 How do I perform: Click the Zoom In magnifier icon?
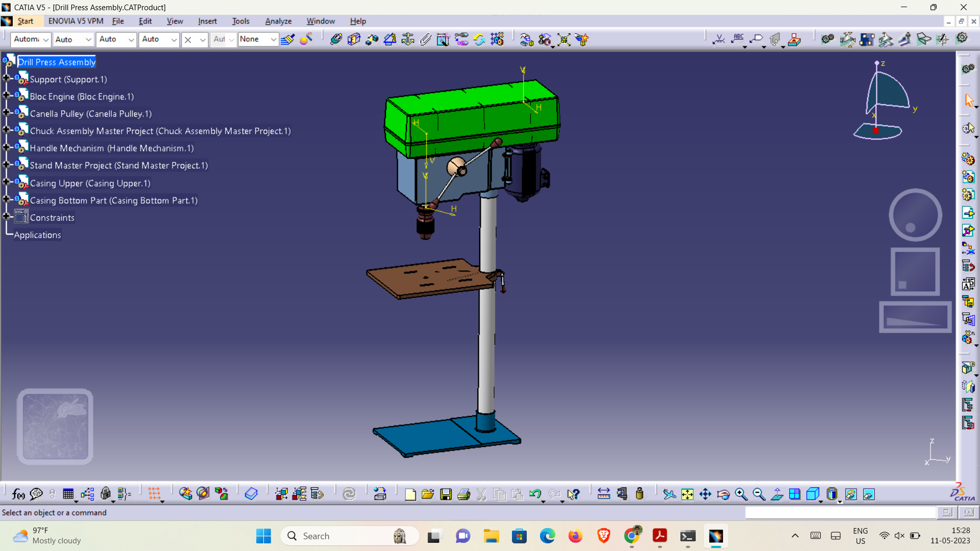(741, 494)
